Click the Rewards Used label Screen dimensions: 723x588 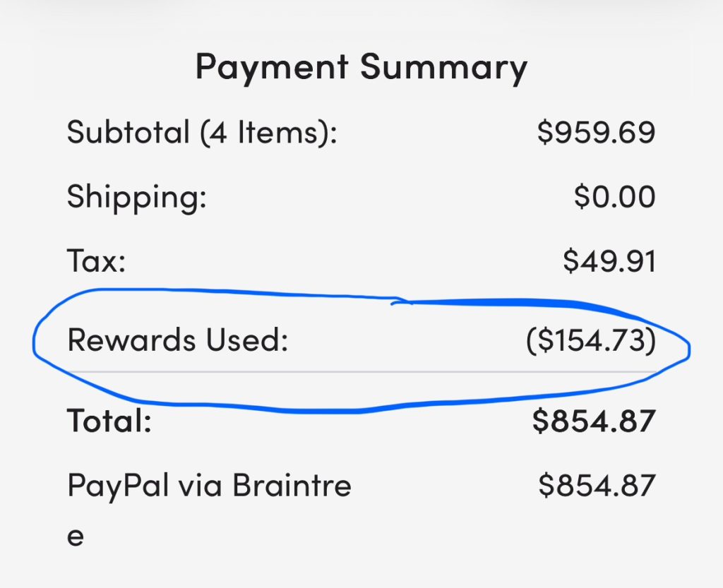[x=178, y=341]
